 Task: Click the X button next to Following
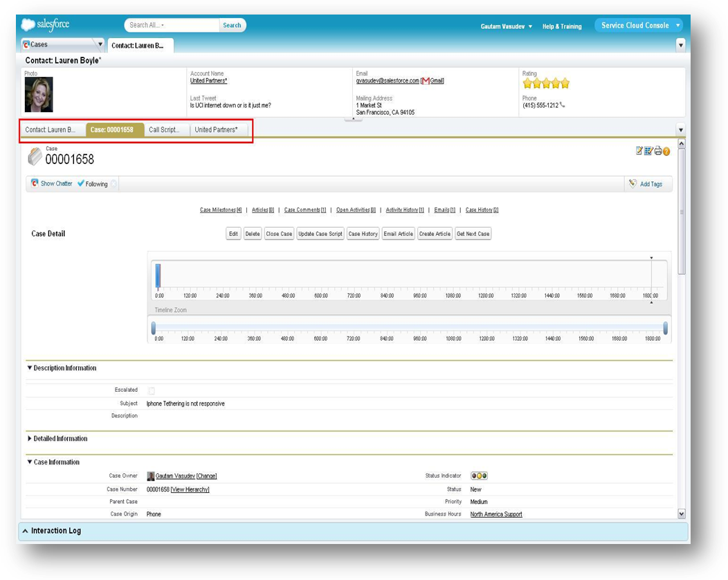coord(113,183)
